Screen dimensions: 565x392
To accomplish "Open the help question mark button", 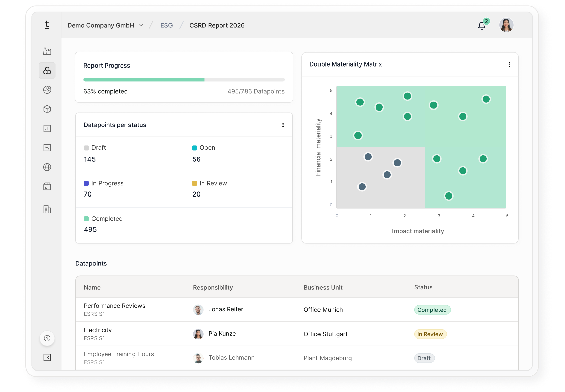I will point(47,338).
